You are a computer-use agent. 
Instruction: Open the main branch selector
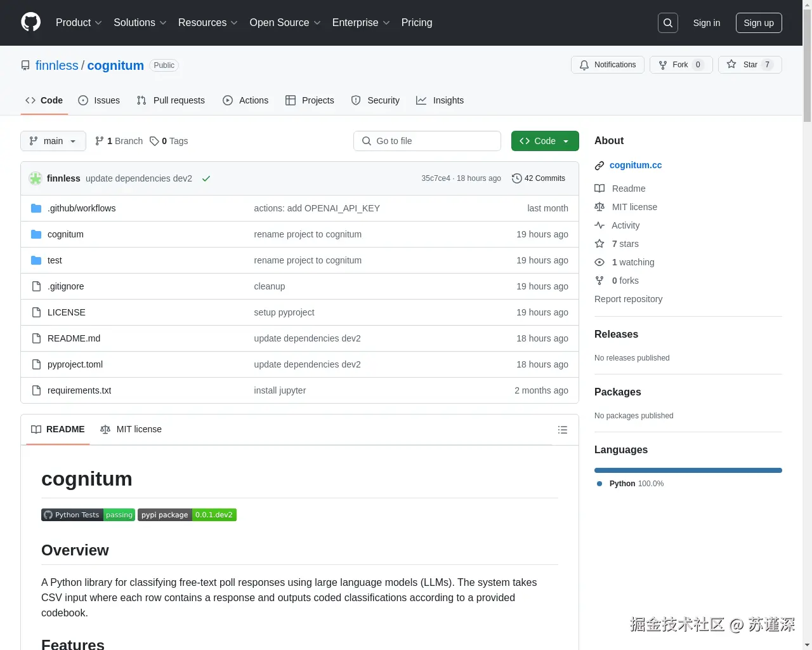pos(53,141)
